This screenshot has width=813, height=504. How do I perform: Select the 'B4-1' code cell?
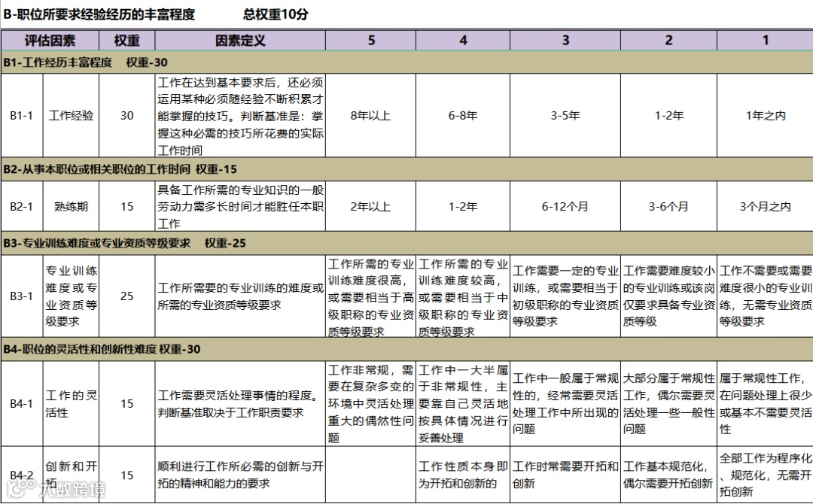coord(22,403)
